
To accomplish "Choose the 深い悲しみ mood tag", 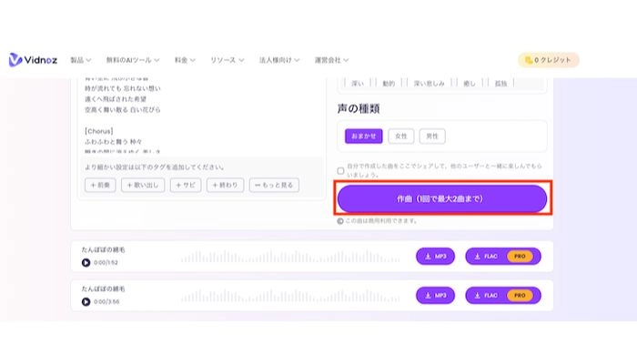I will click(429, 84).
